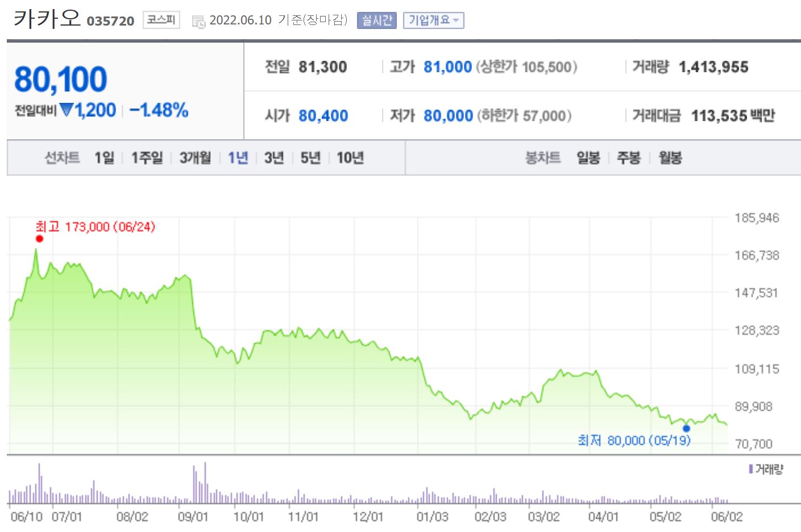Click the 상한가 105,500 text
The height and width of the screenshot is (532, 801).
pyautogui.click(x=526, y=67)
